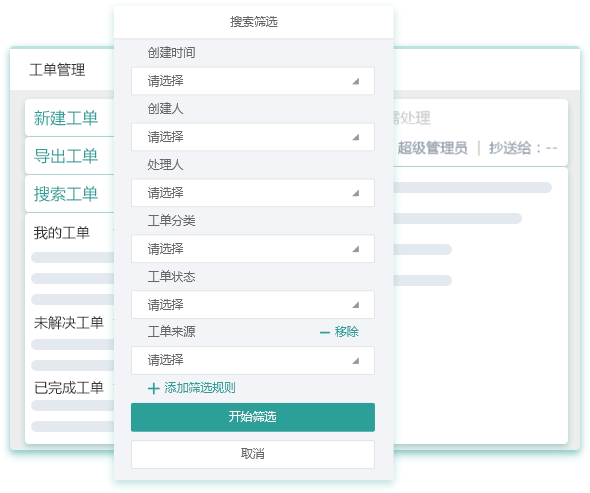
Task: Click the arrow icon in 创建时间 dropdown
Action: (x=356, y=81)
